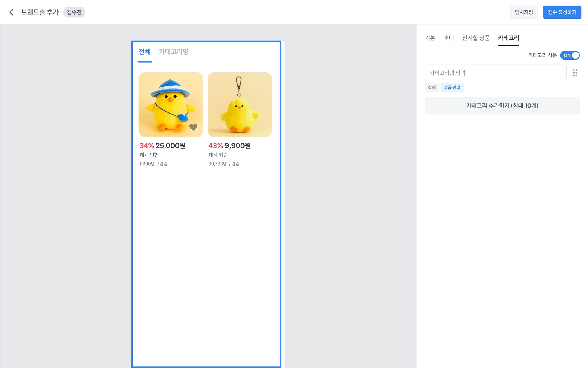Click the 캐치 인형 product thumbnail

pos(171,104)
